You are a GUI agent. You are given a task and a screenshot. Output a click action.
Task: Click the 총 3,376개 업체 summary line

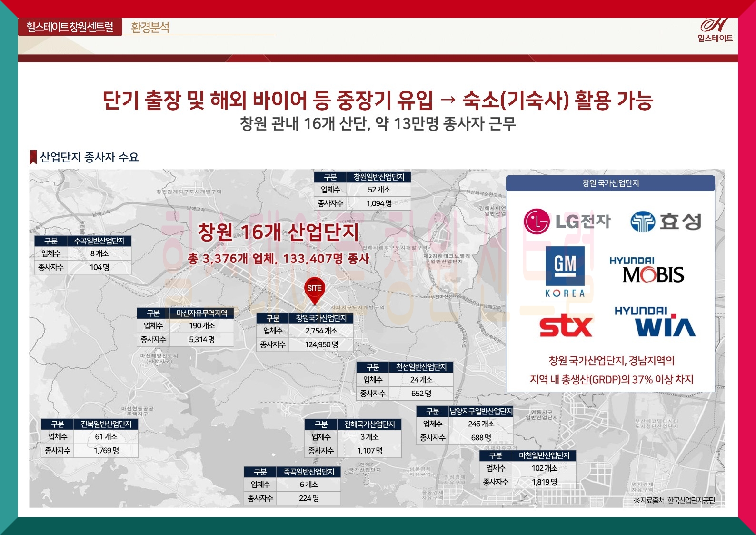[x=279, y=259]
